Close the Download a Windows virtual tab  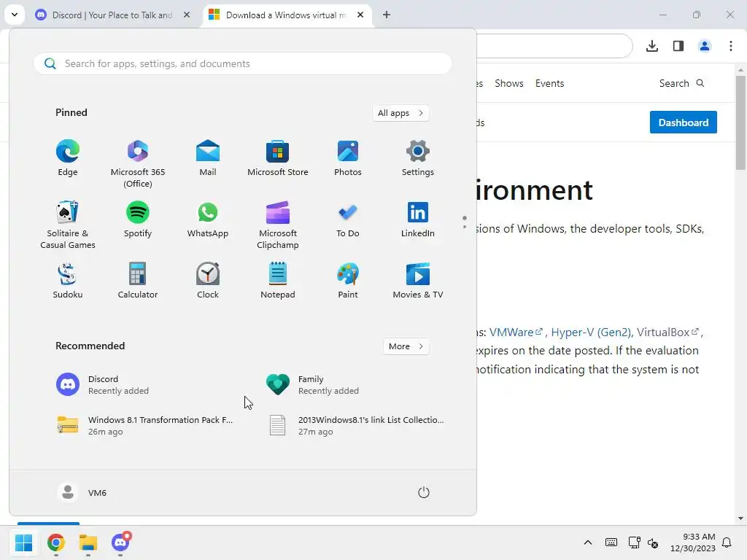pos(360,15)
